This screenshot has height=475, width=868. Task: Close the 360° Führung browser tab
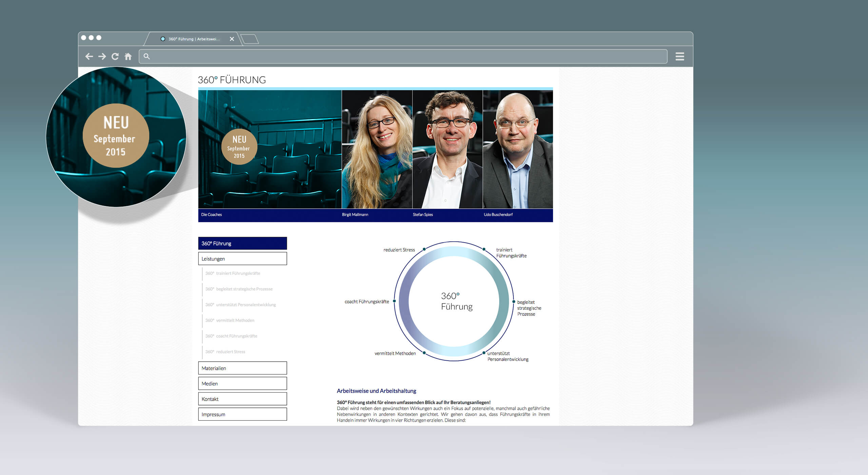pyautogui.click(x=232, y=39)
